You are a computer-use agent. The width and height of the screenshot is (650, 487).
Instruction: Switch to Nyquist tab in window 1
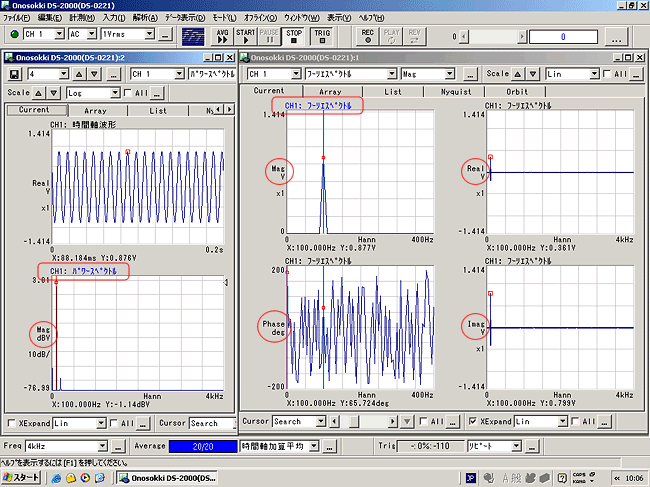456,92
